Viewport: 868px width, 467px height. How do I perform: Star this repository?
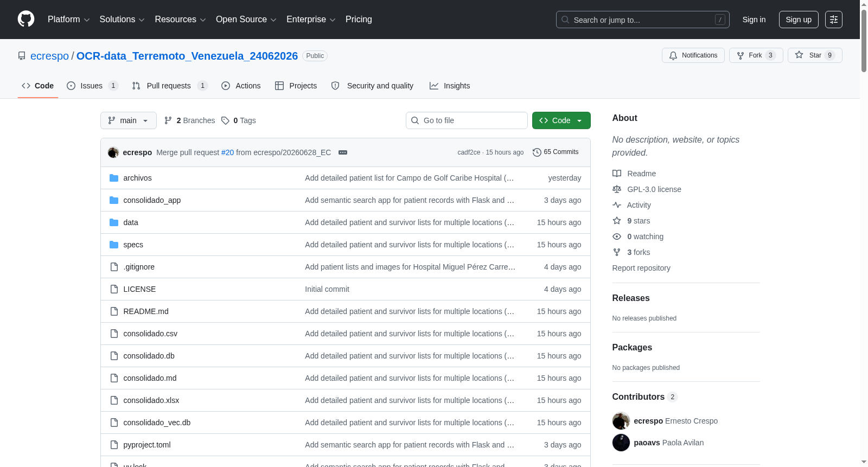tap(815, 55)
